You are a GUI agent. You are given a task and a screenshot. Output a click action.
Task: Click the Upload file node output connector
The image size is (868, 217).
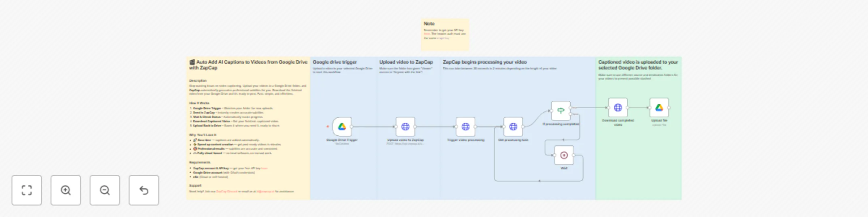pyautogui.click(x=669, y=107)
